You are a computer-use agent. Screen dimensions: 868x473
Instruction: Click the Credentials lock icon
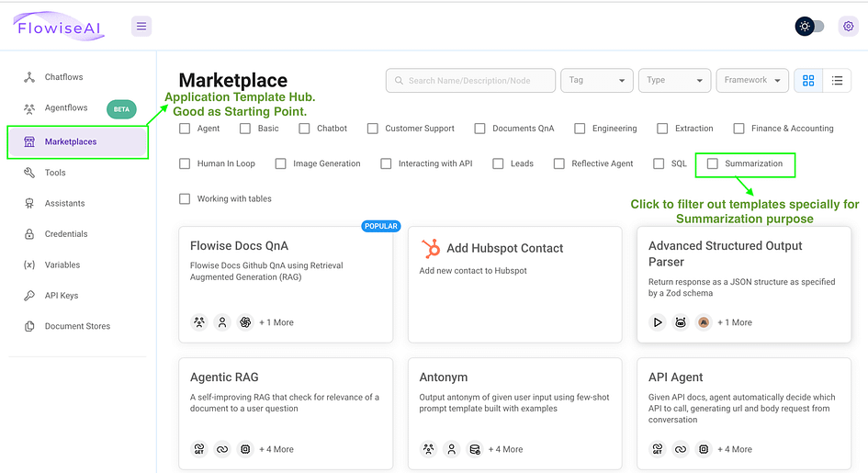coord(29,234)
